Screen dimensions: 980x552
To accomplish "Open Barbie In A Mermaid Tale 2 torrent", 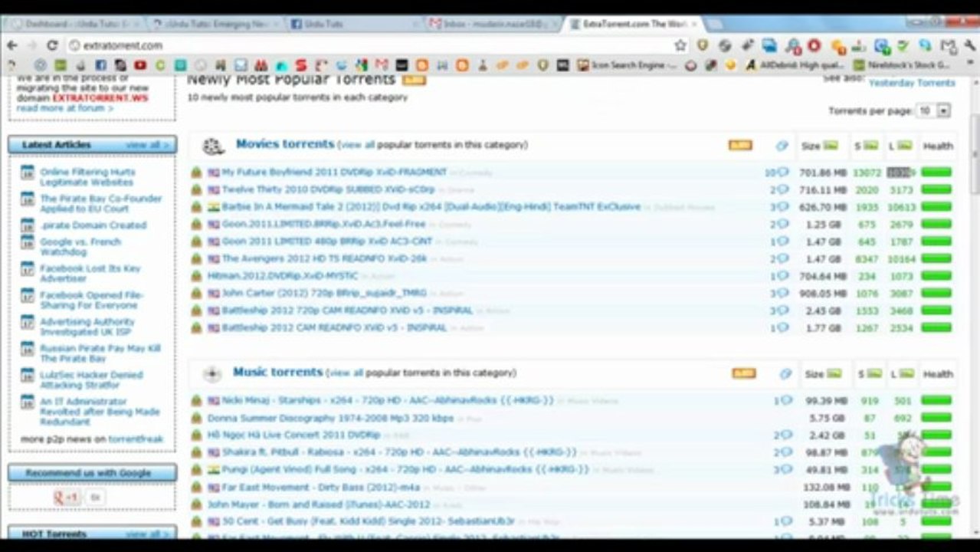I will [x=431, y=207].
